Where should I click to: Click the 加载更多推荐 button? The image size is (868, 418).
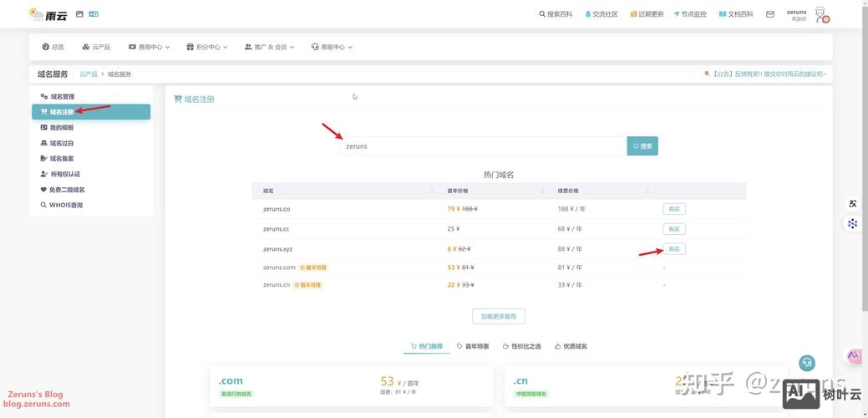click(x=498, y=316)
